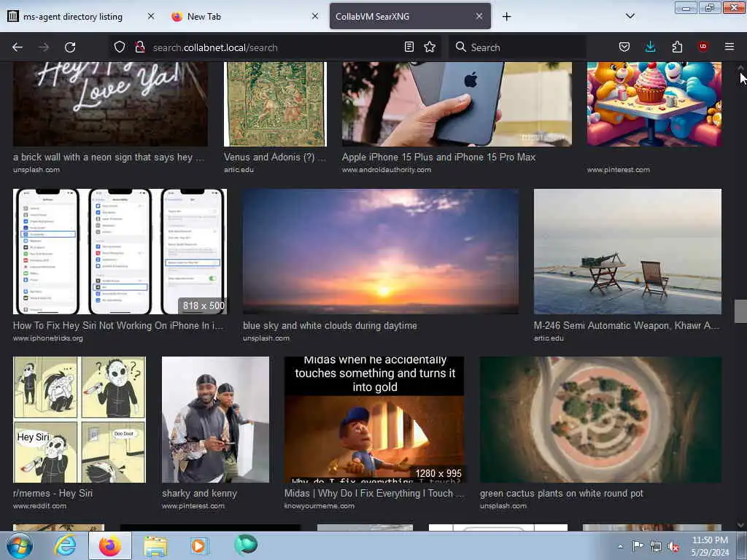Screen dimensions: 747x560
Task: Click the insecure connection padlock icon
Action: point(139,47)
